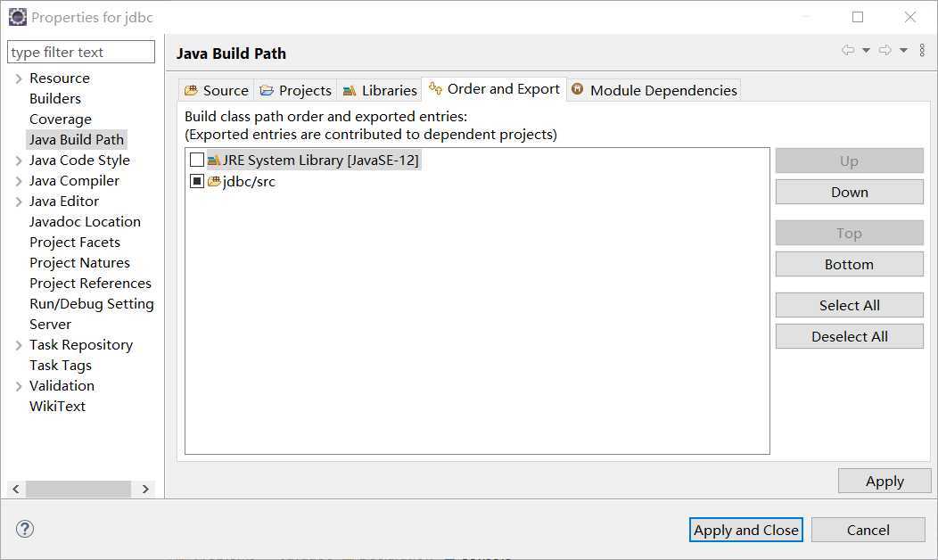Viewport: 938px width, 560px height.
Task: Click the Eclipse icon in title bar
Action: pyautogui.click(x=17, y=17)
